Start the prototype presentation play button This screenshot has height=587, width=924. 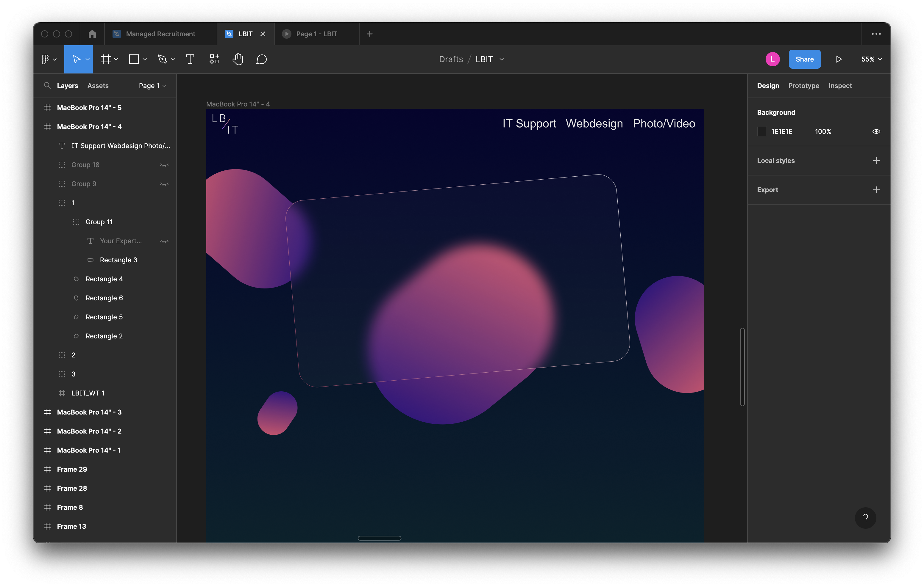839,59
